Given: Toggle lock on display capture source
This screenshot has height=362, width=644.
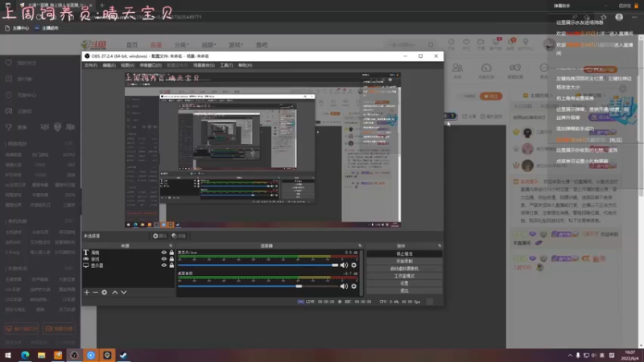Looking at the screenshot, I should tap(171, 265).
